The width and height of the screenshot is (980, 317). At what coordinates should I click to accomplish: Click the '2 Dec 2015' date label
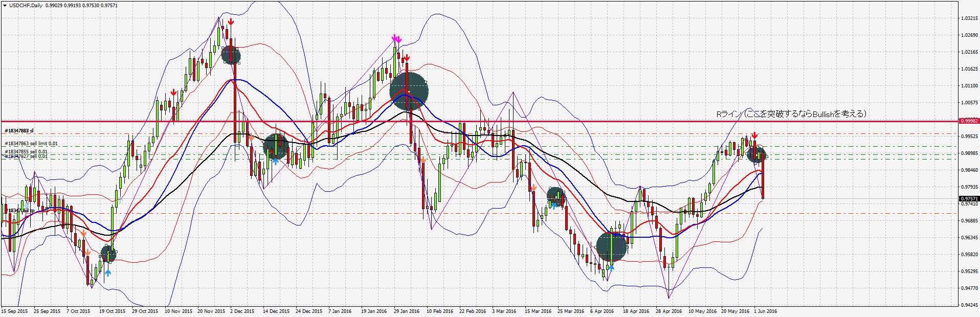pyautogui.click(x=242, y=311)
